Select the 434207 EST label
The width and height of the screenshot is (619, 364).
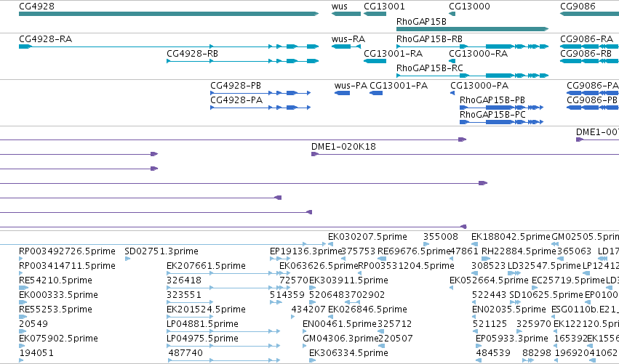[x=308, y=310]
